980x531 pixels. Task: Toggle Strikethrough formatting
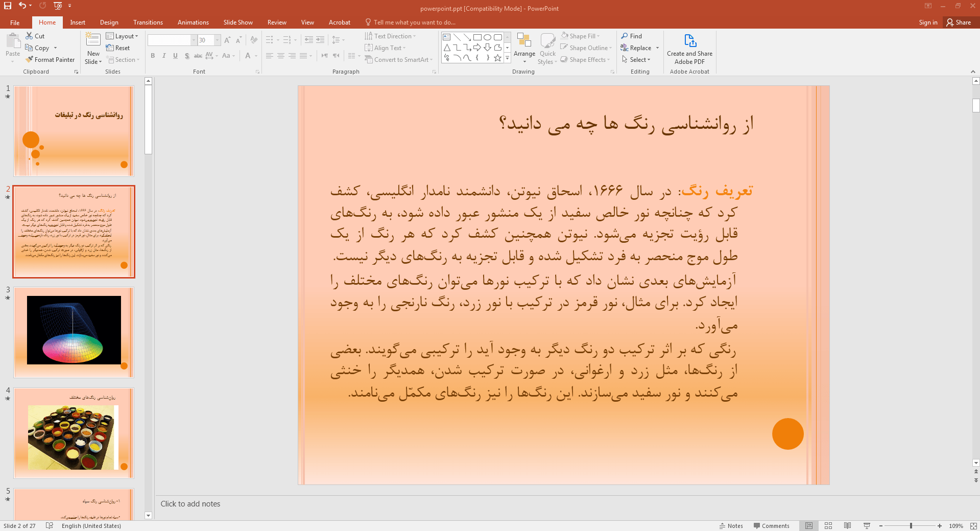pos(198,56)
